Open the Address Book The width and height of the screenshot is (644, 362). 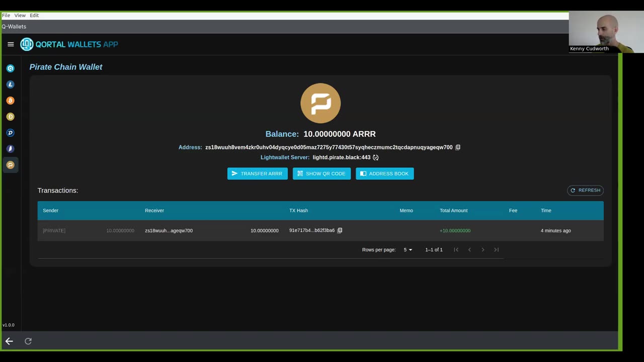click(385, 173)
